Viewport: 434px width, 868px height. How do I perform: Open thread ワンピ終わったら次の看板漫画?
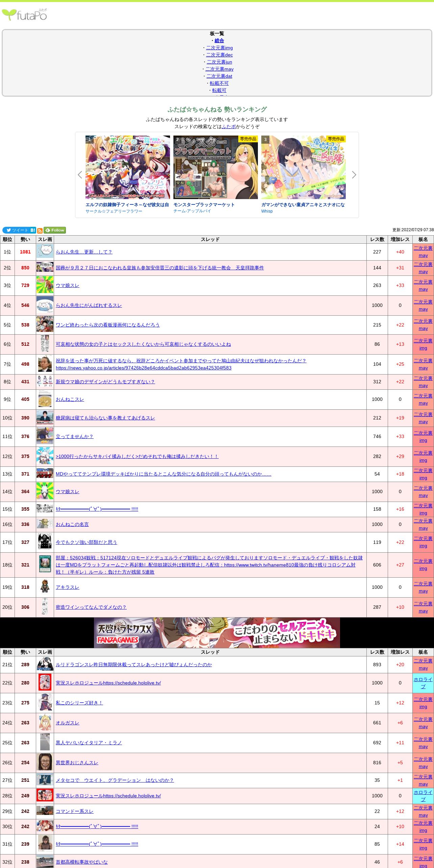(x=107, y=325)
